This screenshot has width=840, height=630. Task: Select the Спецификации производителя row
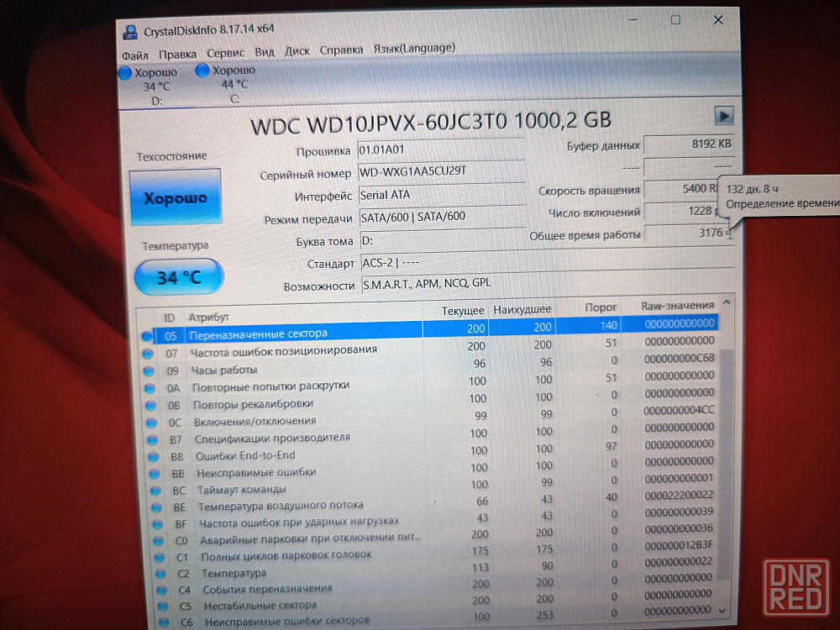431,433
